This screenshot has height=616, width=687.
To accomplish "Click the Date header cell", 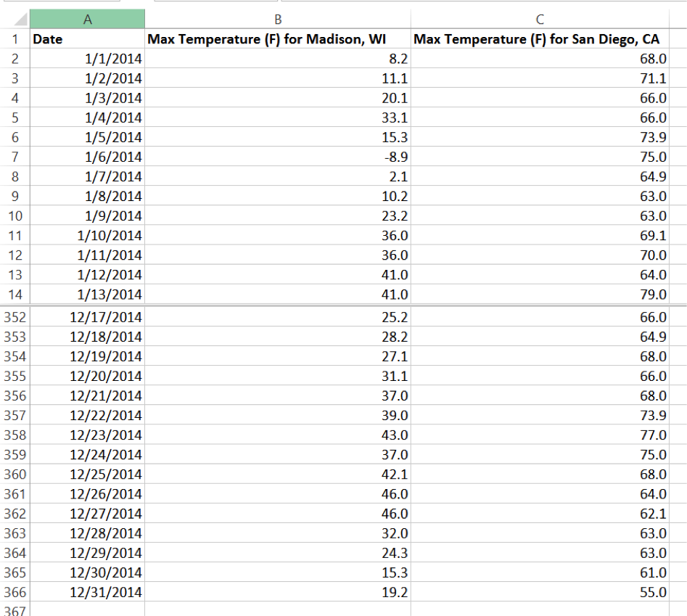I will [87, 39].
